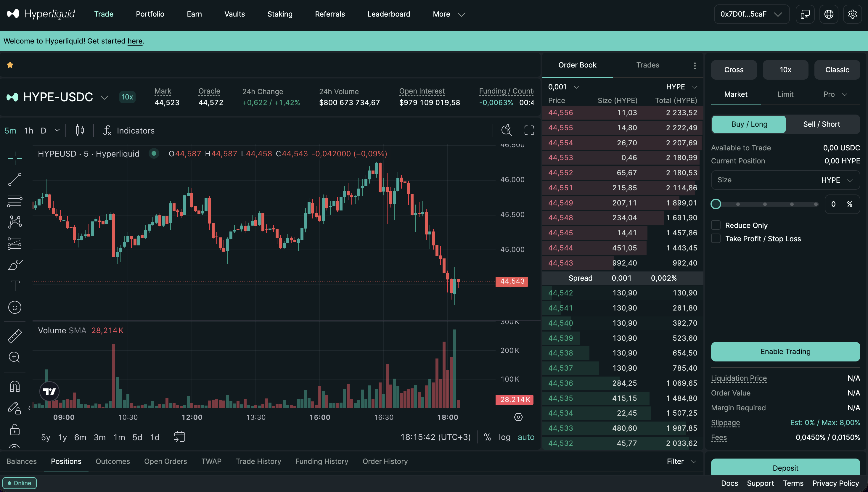Image resolution: width=868 pixels, height=492 pixels.
Task: Check the Reduce Only checkbox
Action: (716, 225)
